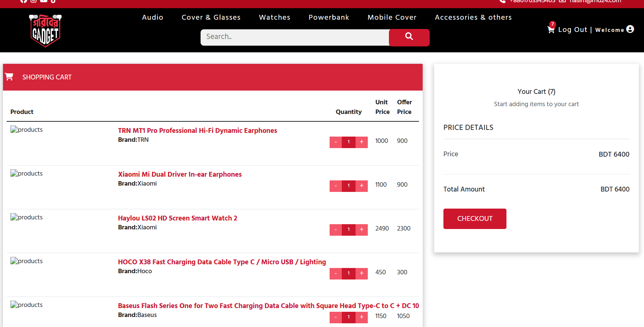
Task: Click the quantity value for Haylou LS02 watch
Action: point(349,230)
